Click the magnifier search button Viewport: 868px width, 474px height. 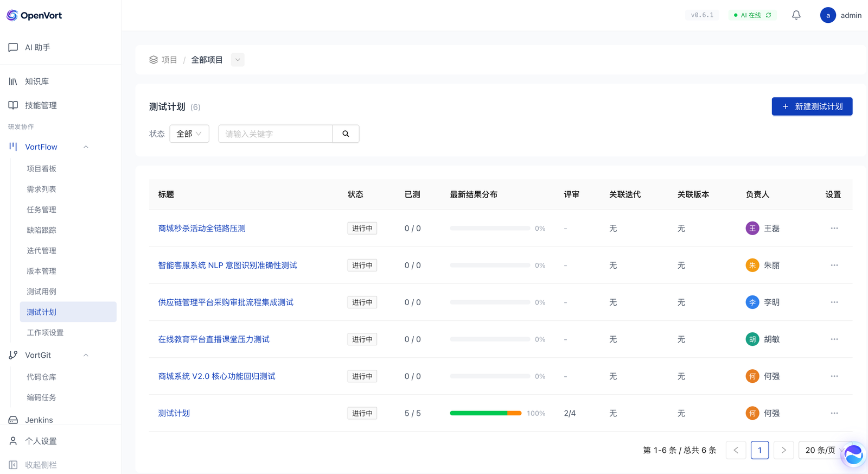[x=346, y=134]
